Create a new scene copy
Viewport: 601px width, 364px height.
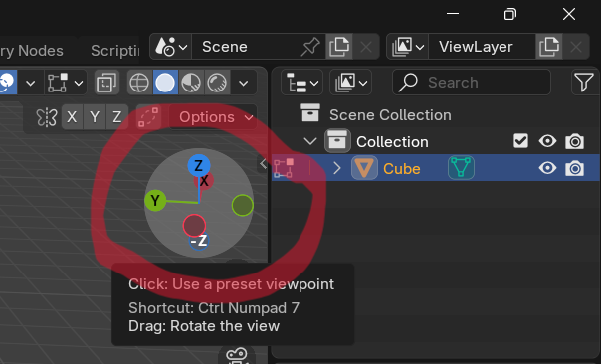(x=339, y=47)
